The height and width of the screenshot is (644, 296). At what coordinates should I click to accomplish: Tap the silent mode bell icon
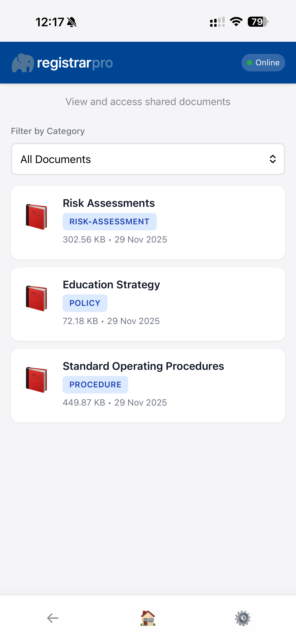pyautogui.click(x=72, y=22)
